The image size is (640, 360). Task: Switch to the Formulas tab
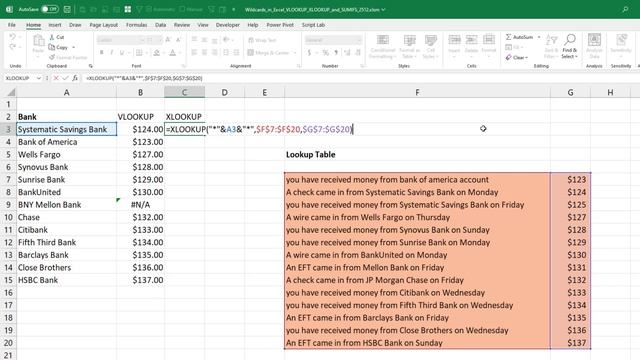click(136, 25)
